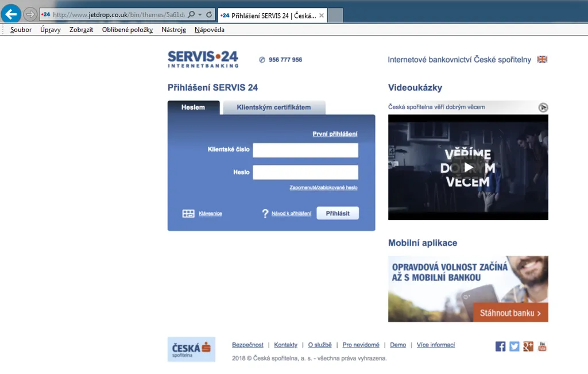The image size is (588, 374).
Task: Open Zapomenuté/zablokované heslo link
Action: tap(323, 187)
